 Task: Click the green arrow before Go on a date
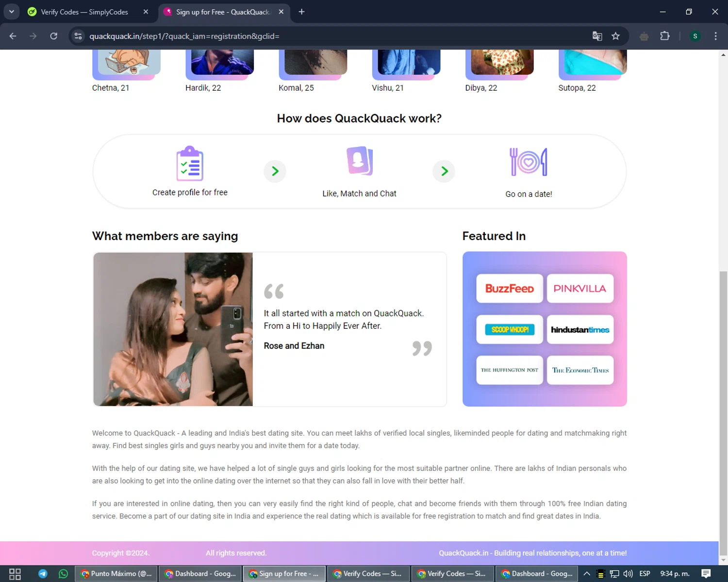444,171
